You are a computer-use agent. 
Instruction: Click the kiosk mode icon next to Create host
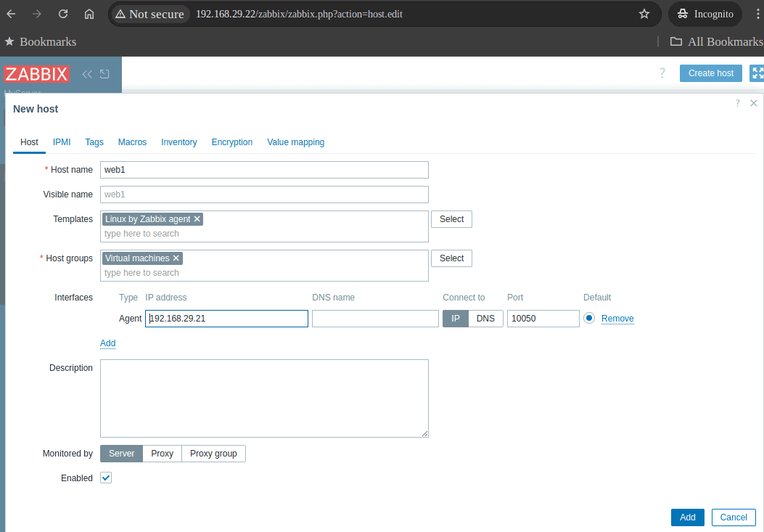coord(757,73)
